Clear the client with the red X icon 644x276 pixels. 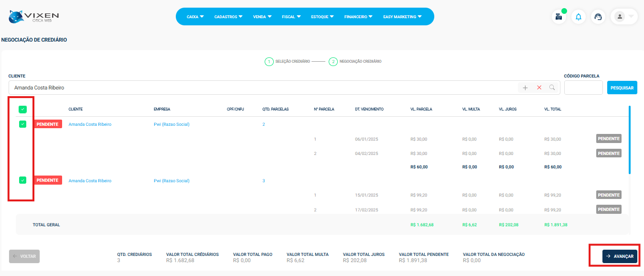click(539, 88)
